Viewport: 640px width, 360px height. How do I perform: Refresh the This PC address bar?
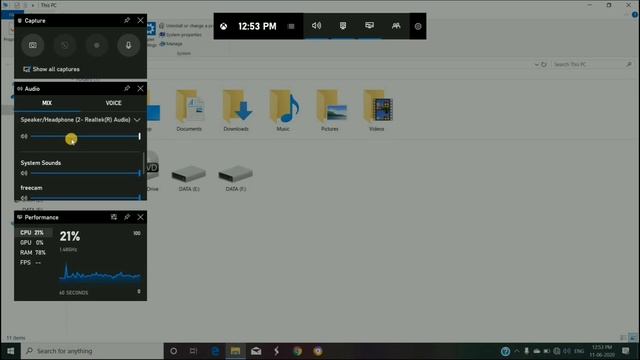point(544,64)
